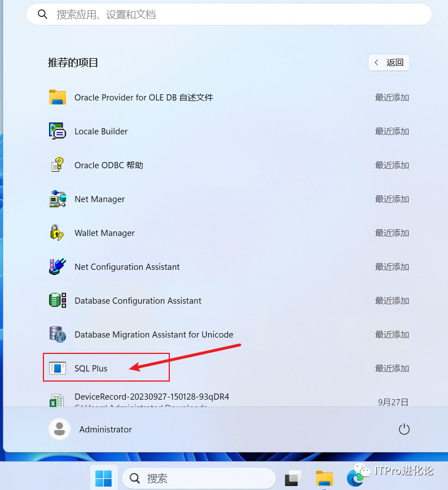The width and height of the screenshot is (448, 490).
Task: Click the Wallet Manager padlock icon
Action: point(57,233)
